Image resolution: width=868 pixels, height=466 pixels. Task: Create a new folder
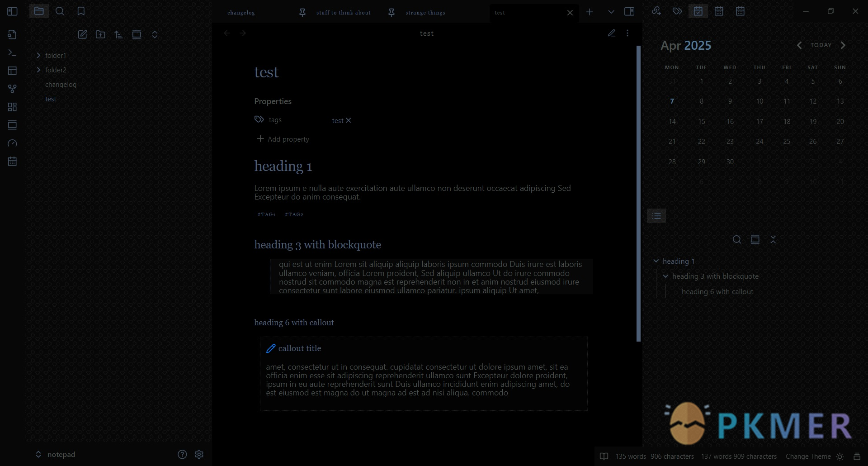click(x=100, y=34)
